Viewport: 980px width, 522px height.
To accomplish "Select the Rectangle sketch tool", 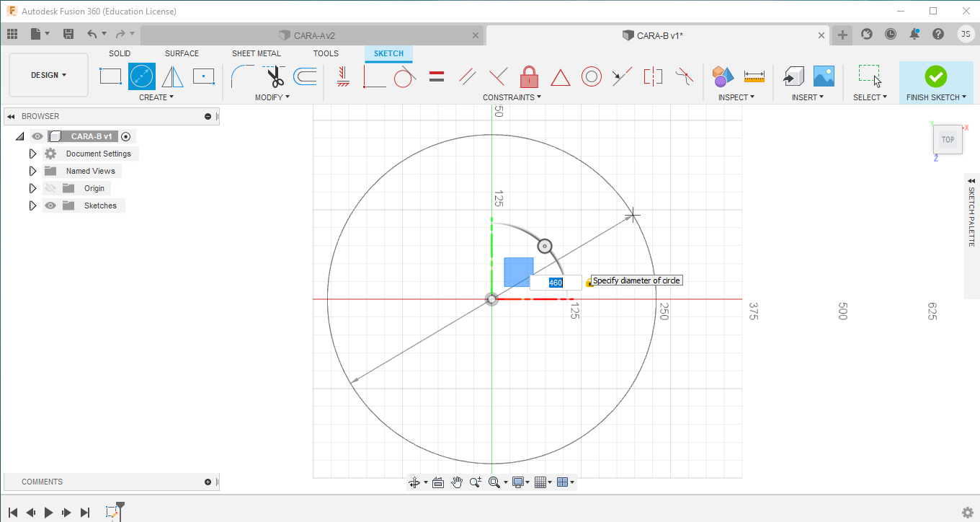I will pos(110,76).
